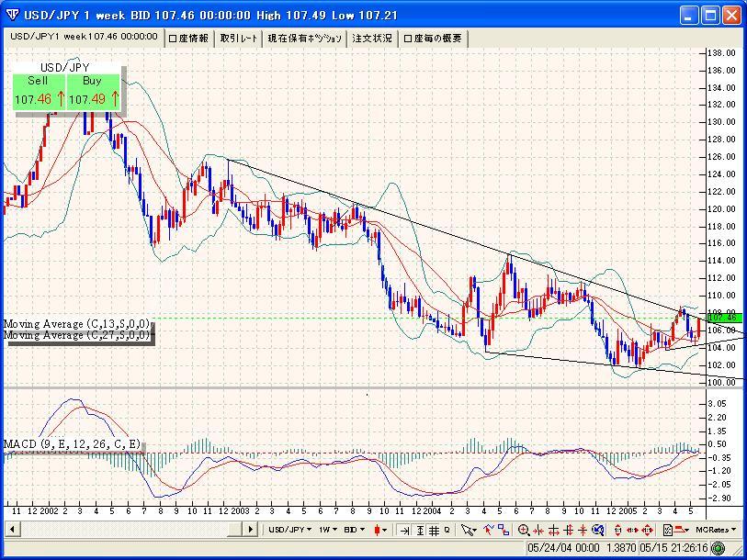Click the Sell 107.46 button
The width and height of the screenshot is (747, 560).
(38, 92)
